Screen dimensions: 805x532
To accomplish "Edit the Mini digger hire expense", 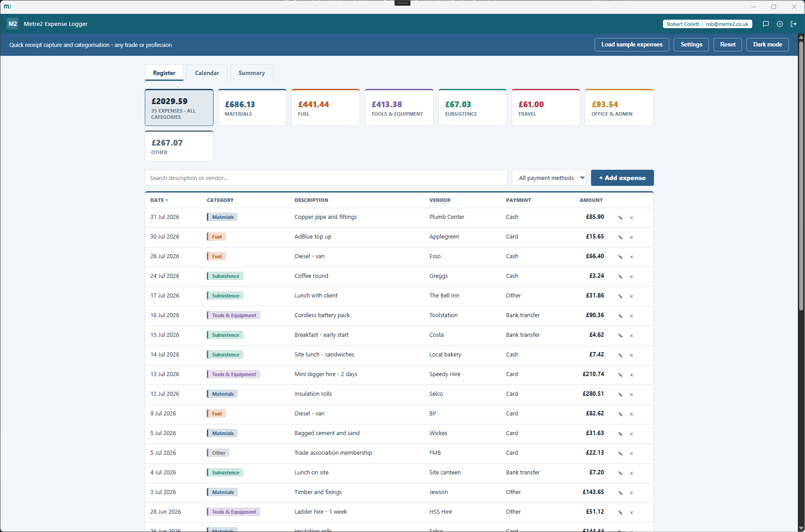I will point(620,375).
